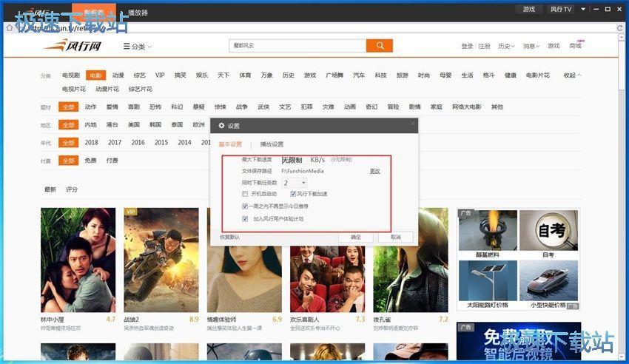
Task: Click the gear icon in settings dialog title
Action: point(221,126)
